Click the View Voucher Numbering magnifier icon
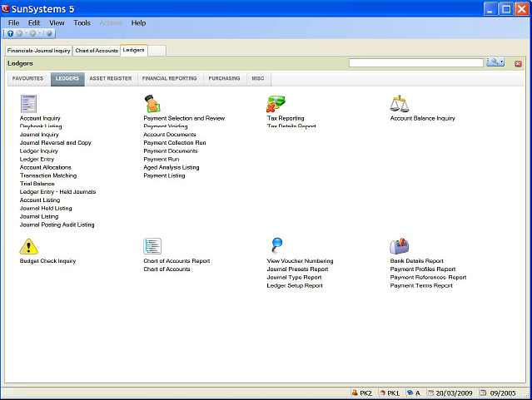This screenshot has width=532, height=400. pyautogui.click(x=276, y=246)
